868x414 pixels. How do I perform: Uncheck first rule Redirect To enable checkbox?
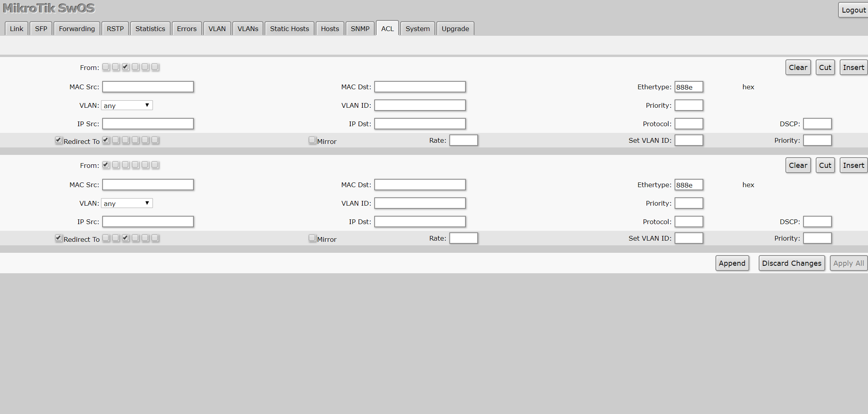(59, 140)
